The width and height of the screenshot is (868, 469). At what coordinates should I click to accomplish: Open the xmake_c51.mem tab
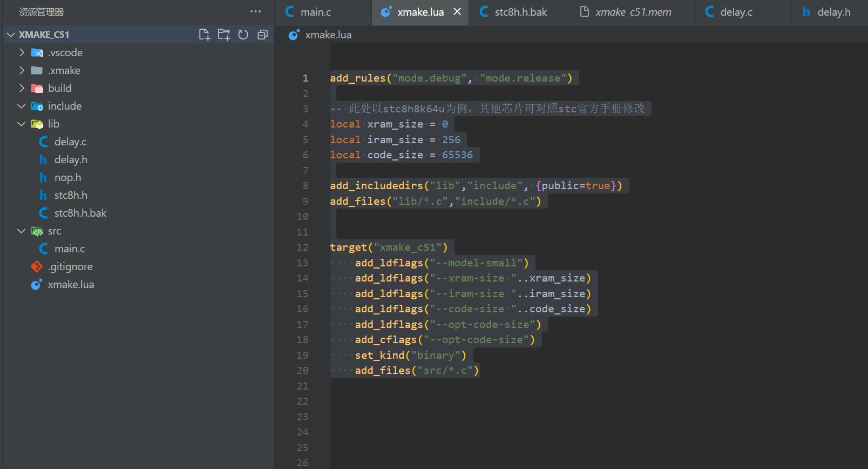pos(633,12)
